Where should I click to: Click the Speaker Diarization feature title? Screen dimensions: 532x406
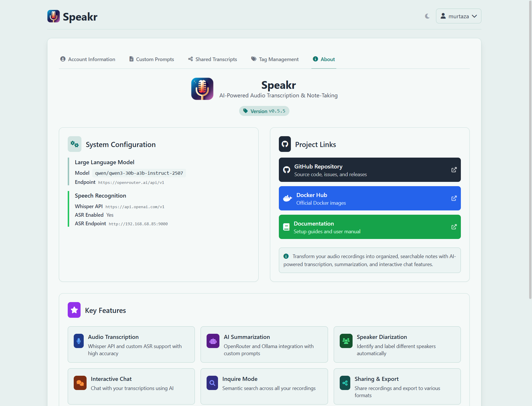pyautogui.click(x=382, y=337)
